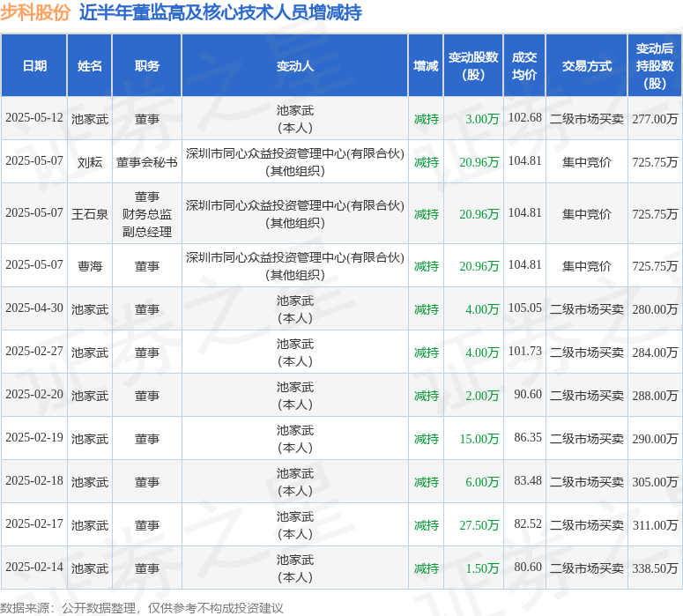Click 二级市场买卖 in the 2025-02-17 row

coord(587,525)
